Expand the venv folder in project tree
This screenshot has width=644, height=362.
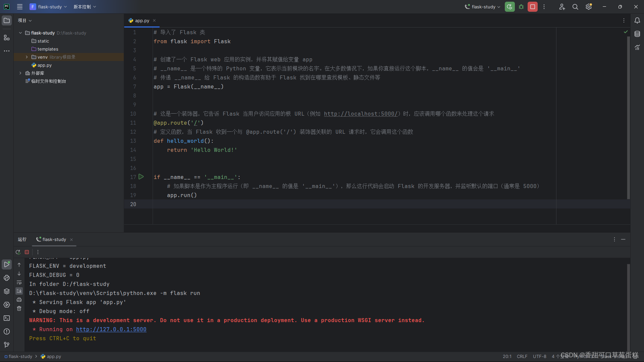[27, 57]
